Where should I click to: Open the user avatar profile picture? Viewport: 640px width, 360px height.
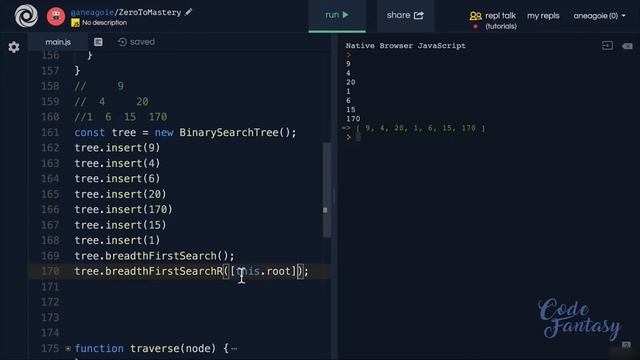[56, 16]
